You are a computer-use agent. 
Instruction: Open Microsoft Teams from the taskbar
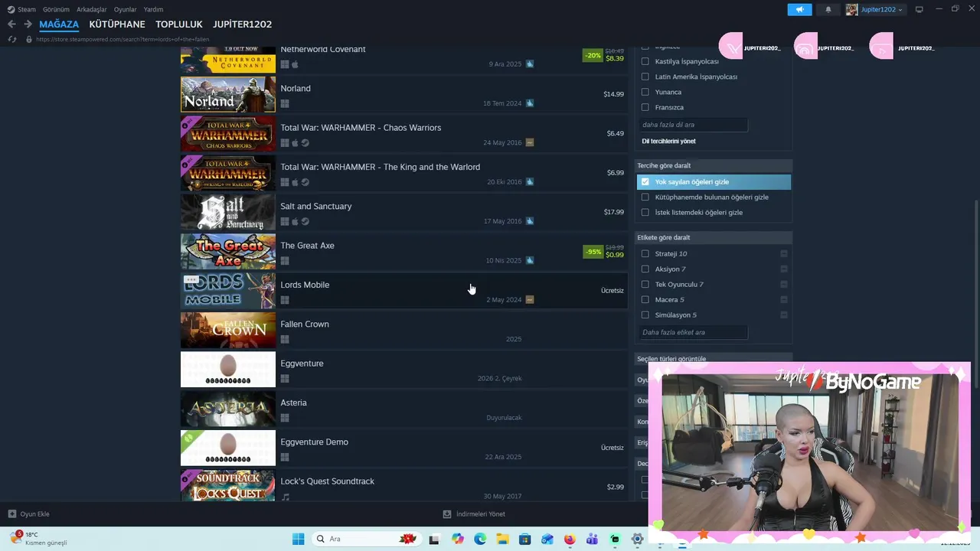[x=592, y=539]
